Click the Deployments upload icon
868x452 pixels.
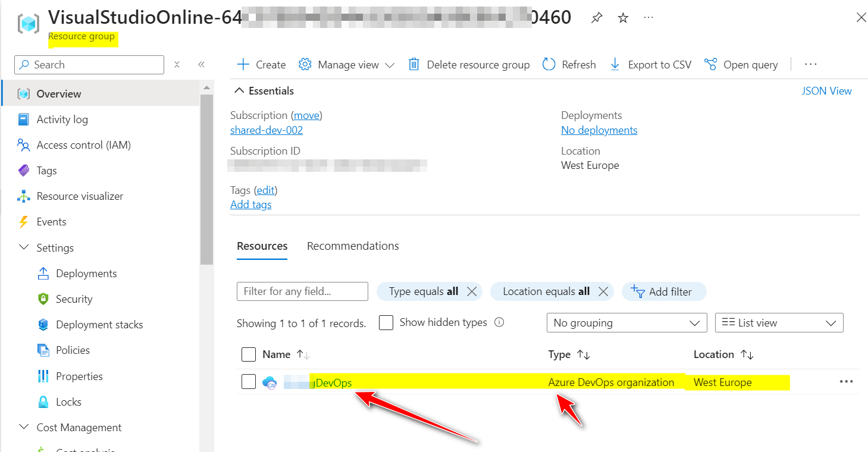click(43, 274)
